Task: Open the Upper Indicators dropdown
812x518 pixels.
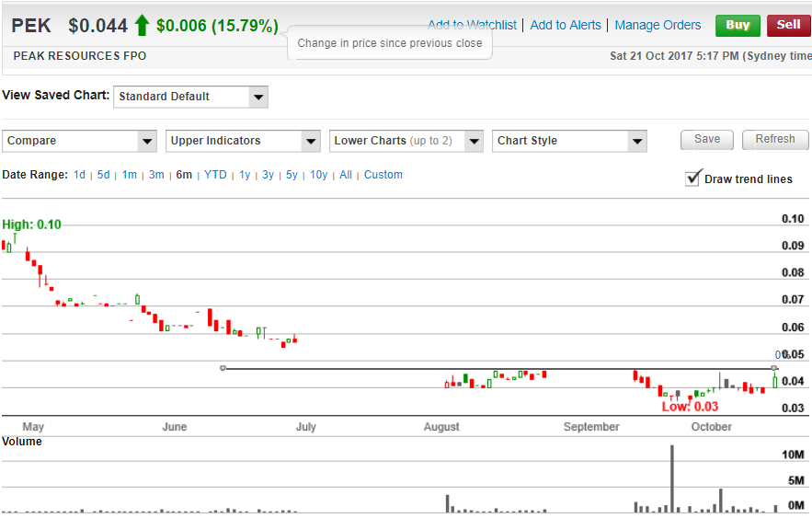Action: pos(243,141)
